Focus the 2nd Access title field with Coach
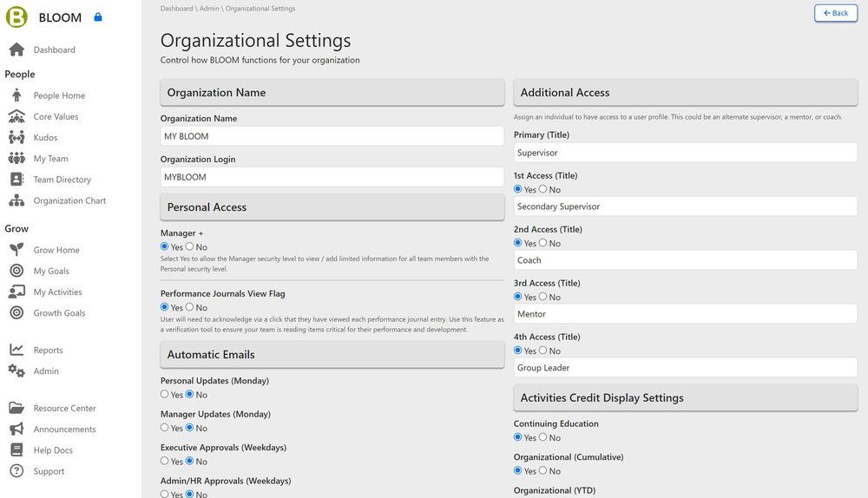868x498 pixels. pos(685,260)
